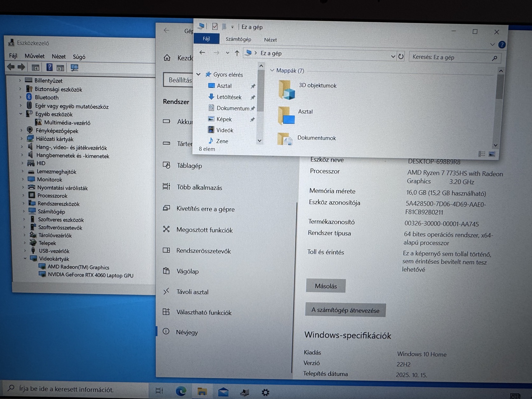Click the Settings window back arrow
This screenshot has height=399, width=532.
[166, 30]
